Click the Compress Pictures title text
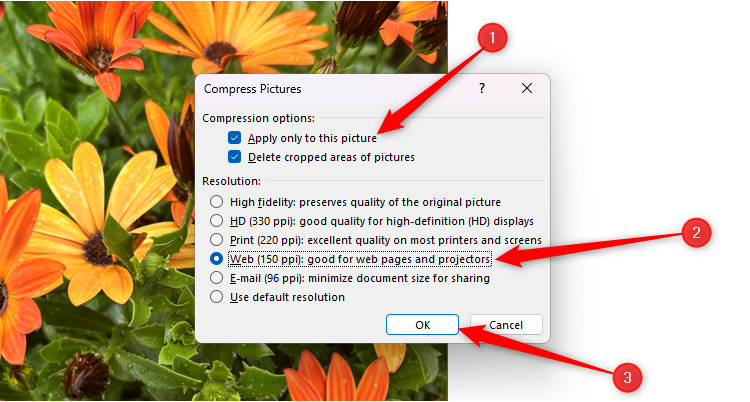This screenshot has width=750, height=402. pos(253,89)
